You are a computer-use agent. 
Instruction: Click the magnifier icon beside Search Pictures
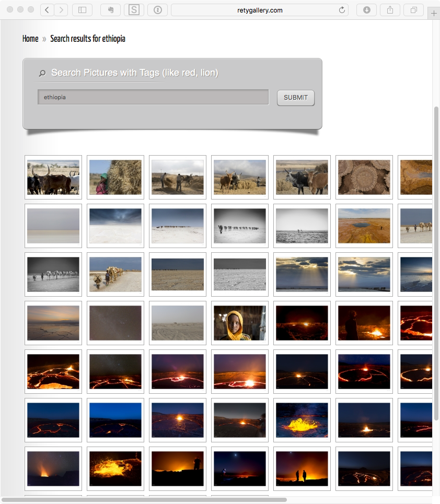pyautogui.click(x=42, y=73)
